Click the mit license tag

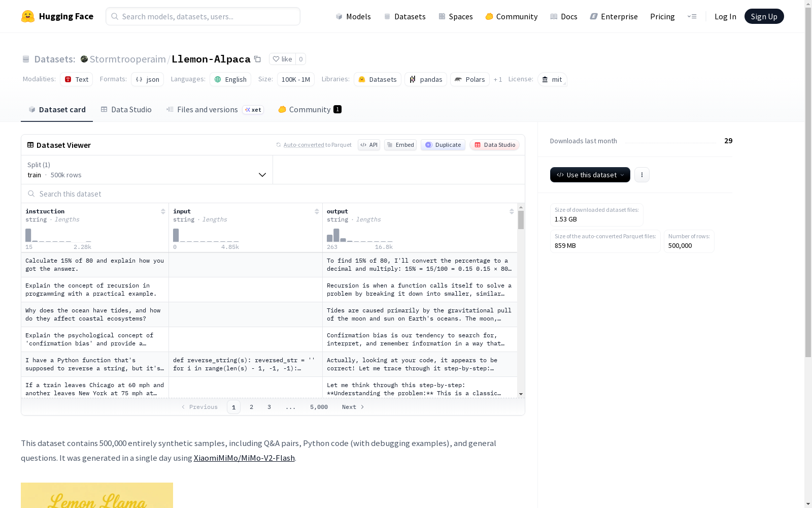point(552,79)
